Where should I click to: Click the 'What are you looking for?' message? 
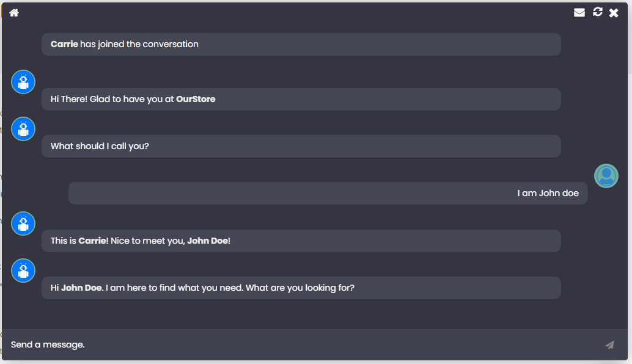301,288
